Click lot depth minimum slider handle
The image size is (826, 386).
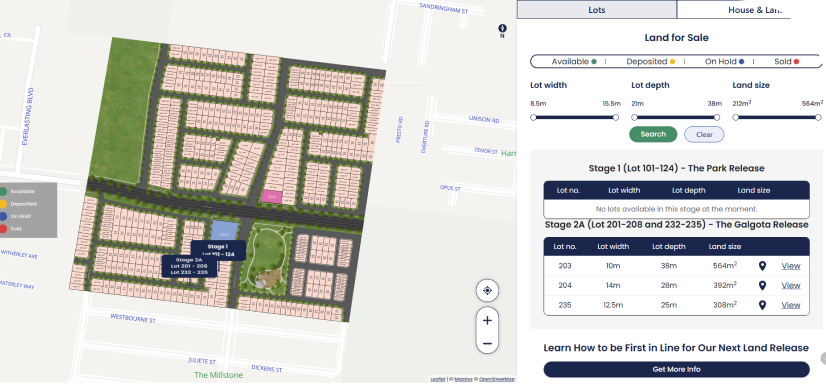pyautogui.click(x=634, y=117)
